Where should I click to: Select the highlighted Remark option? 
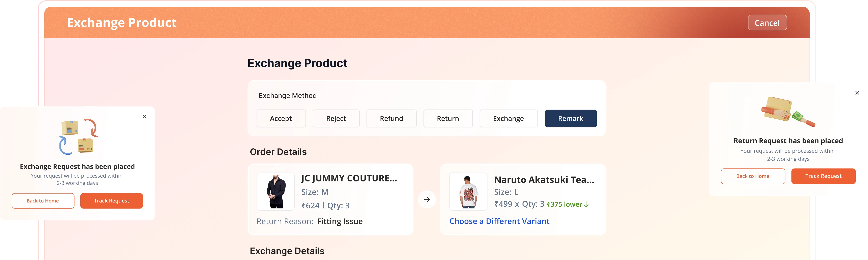tap(571, 119)
